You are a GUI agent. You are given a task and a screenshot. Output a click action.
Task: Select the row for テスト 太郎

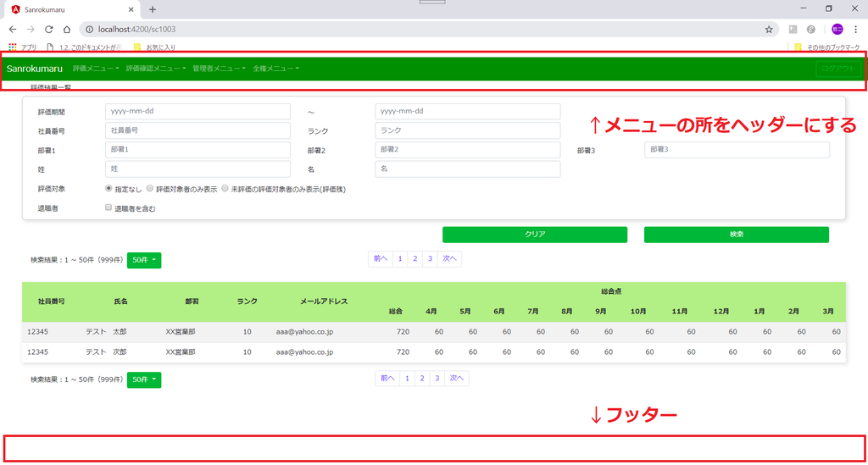434,332
